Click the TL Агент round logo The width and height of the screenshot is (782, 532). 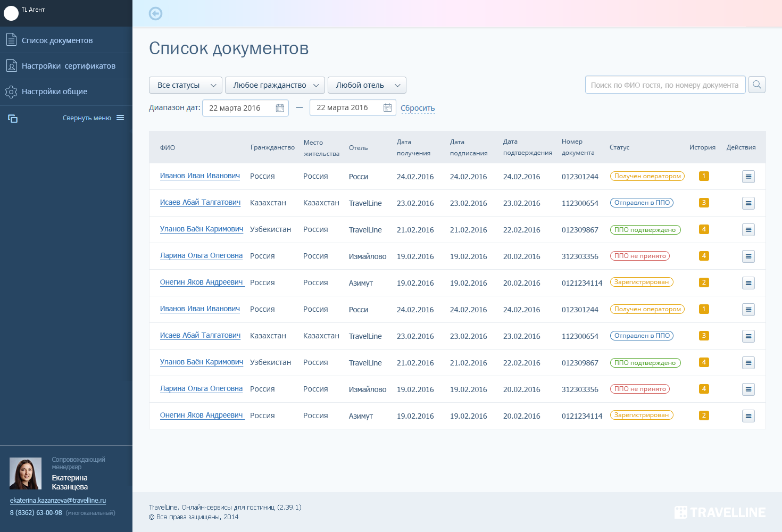tap(11, 13)
